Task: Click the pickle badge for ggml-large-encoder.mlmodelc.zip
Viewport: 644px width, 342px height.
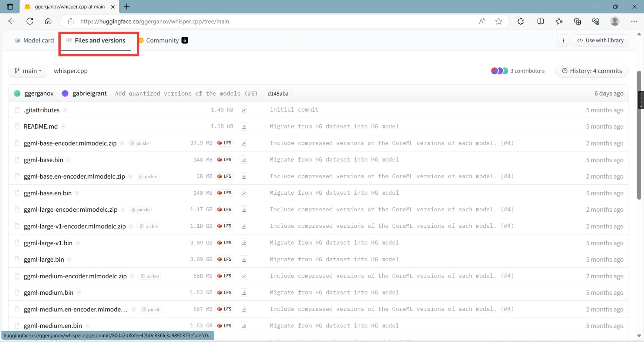Action: click(140, 210)
